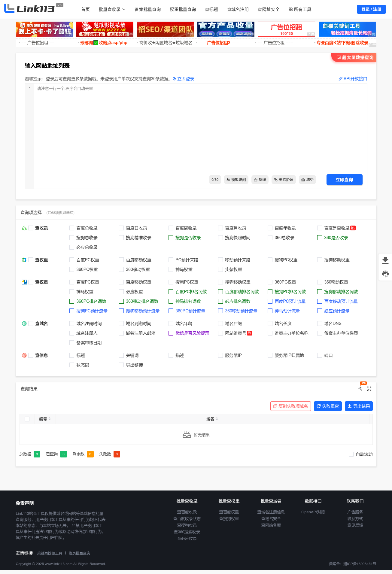Expand the 批量查收录 dropdown menu

click(112, 10)
